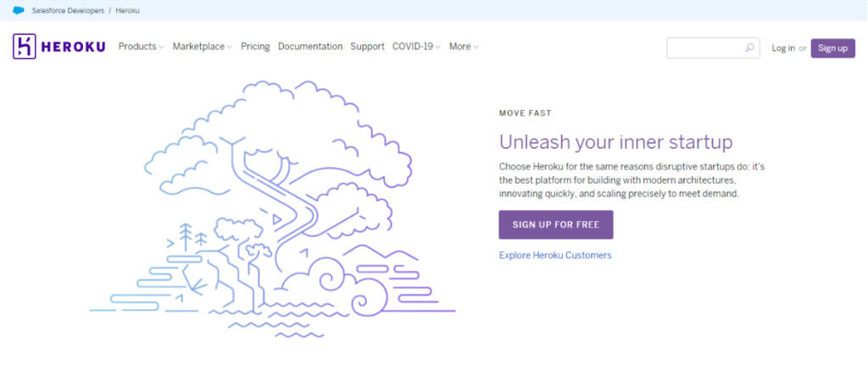Open the Explore Heroku Customers link

click(555, 255)
